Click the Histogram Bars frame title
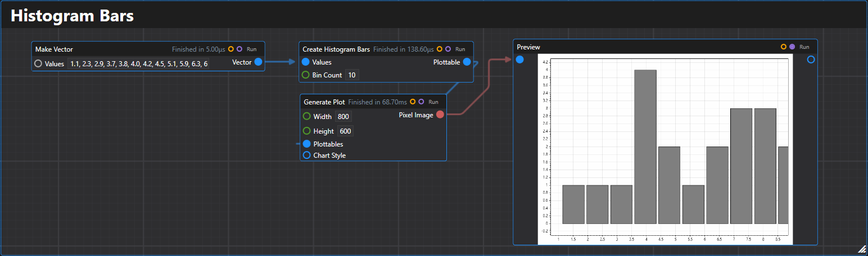Screen dimensions: 868x256 pos(72,16)
